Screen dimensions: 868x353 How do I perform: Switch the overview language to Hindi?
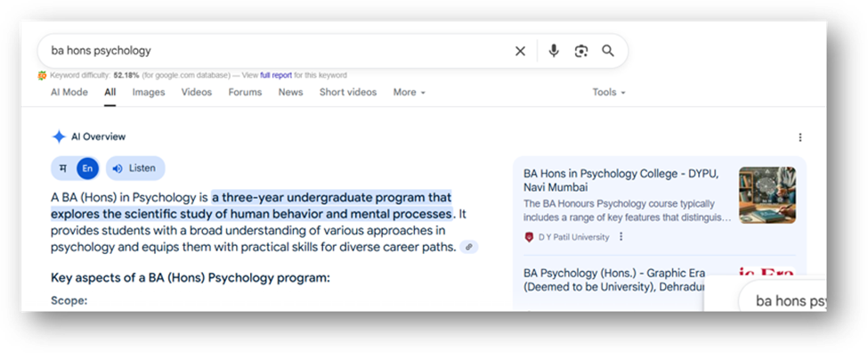click(x=62, y=168)
